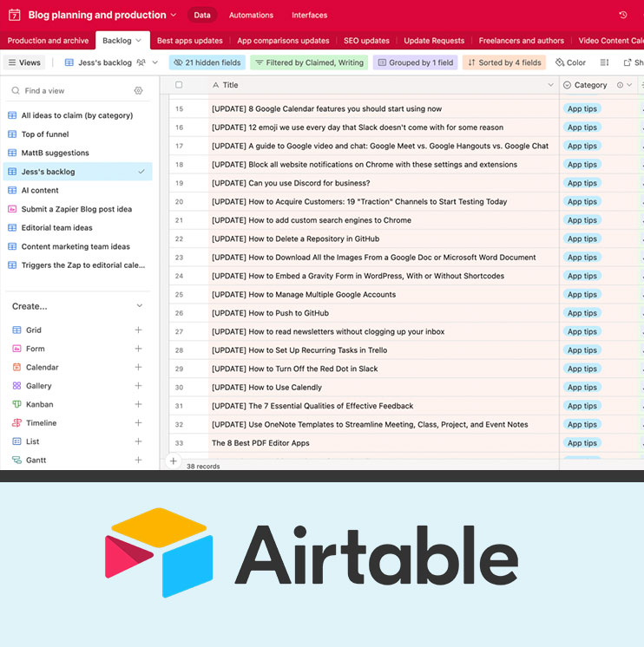This screenshot has height=647, width=644.
Task: Click the row height icon
Action: click(x=604, y=62)
